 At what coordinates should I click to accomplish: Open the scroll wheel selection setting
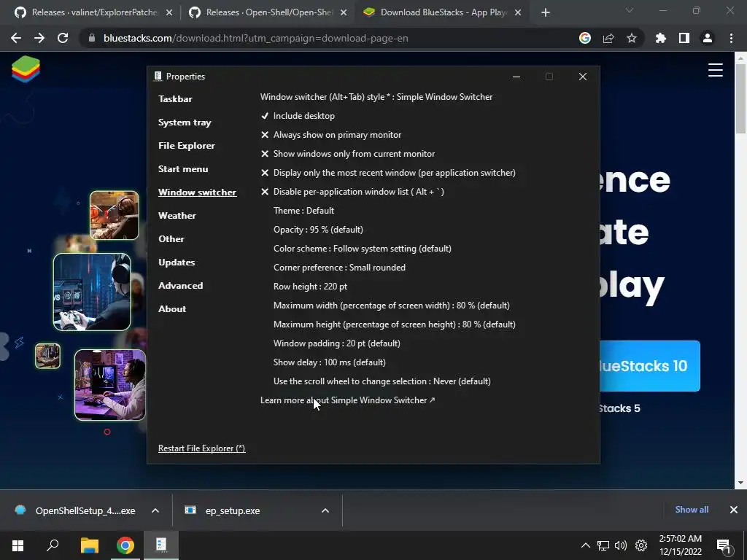382,381
